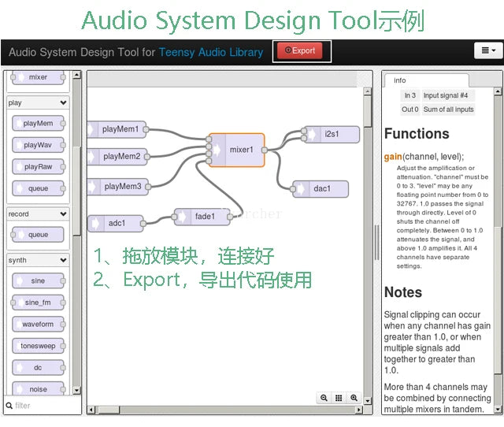Select the playMem1 node on canvas
The height and width of the screenshot is (427, 504).
click(120, 129)
